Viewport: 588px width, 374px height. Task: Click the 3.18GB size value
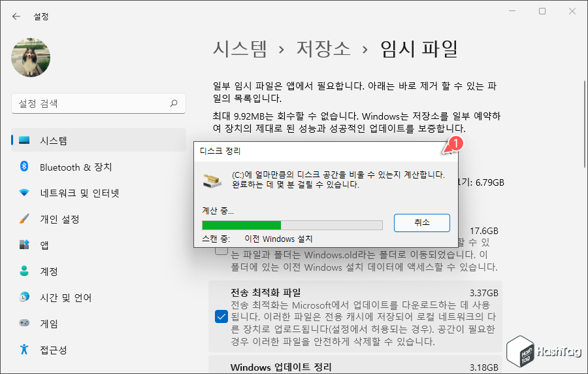point(483,367)
